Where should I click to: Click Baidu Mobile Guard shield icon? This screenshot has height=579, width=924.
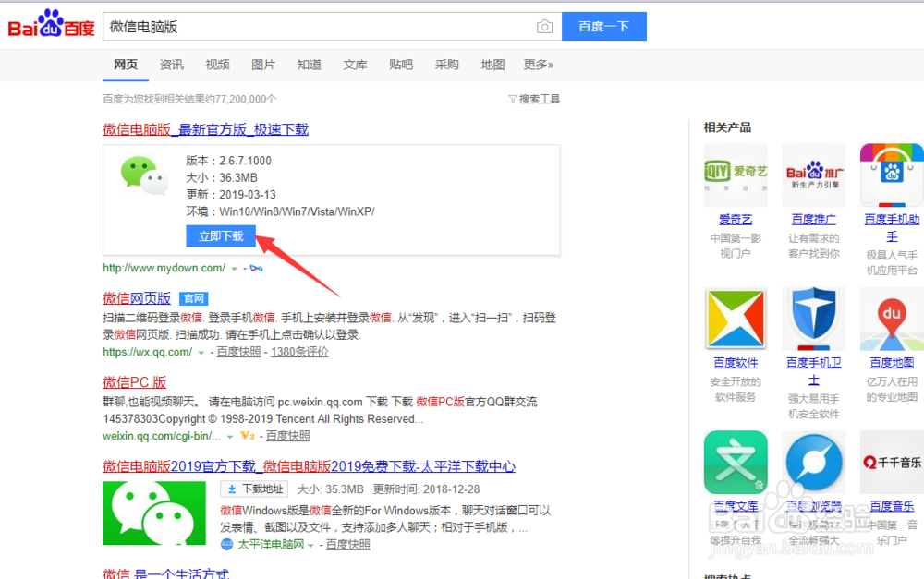point(814,319)
